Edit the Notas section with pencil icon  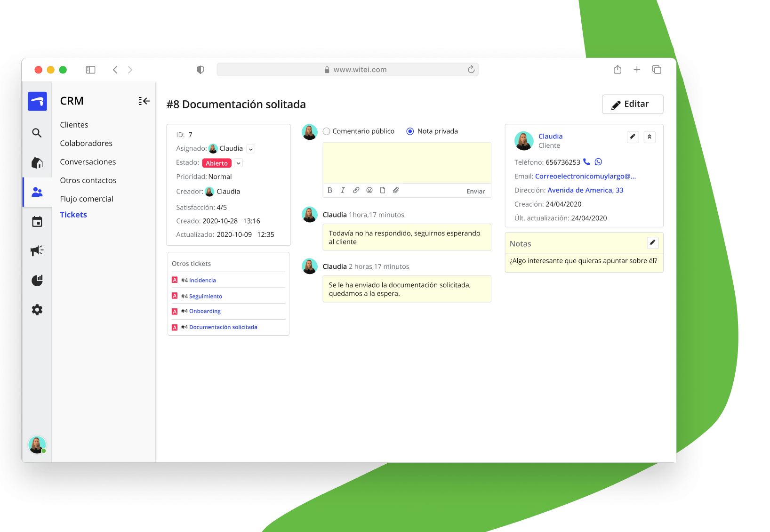click(652, 243)
